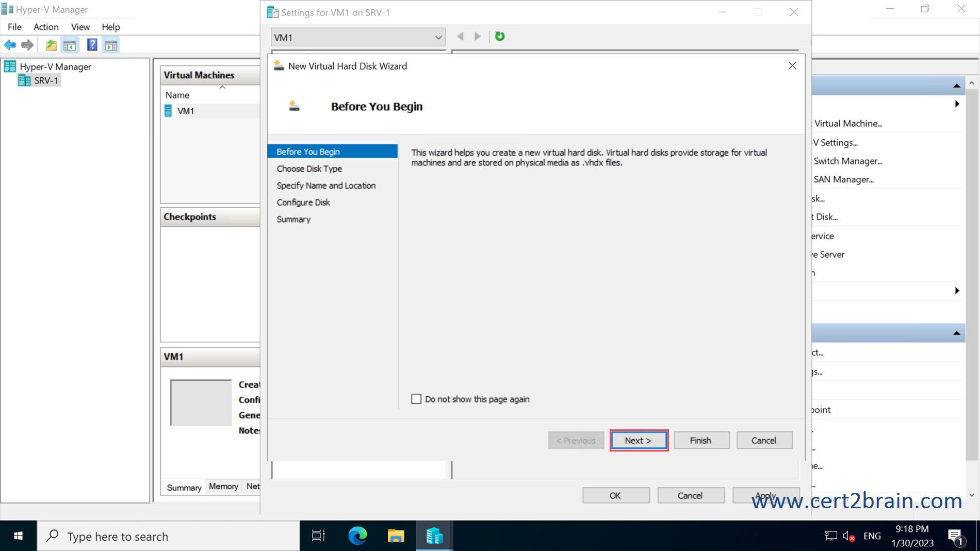Click the Help question-mark icon in the toolbar
The height and width of the screenshot is (551, 980).
91,44
